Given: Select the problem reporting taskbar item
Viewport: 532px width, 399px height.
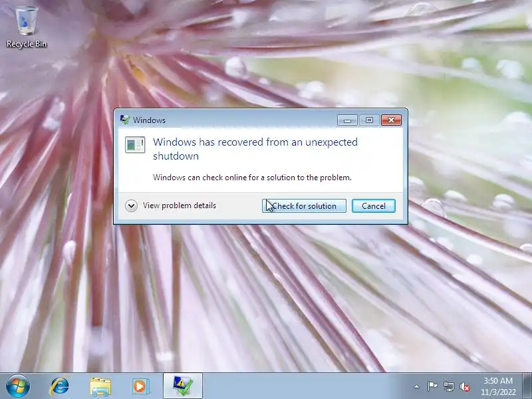Looking at the screenshot, I should click(183, 386).
